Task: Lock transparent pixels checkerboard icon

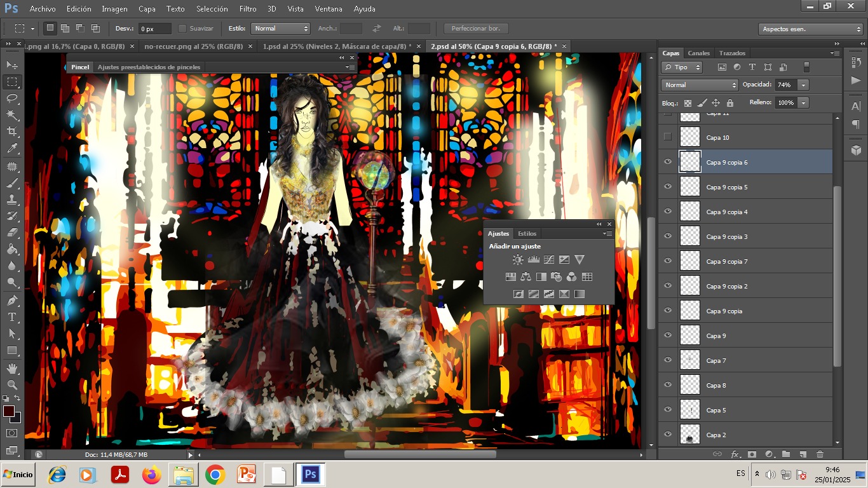Action: (x=688, y=102)
